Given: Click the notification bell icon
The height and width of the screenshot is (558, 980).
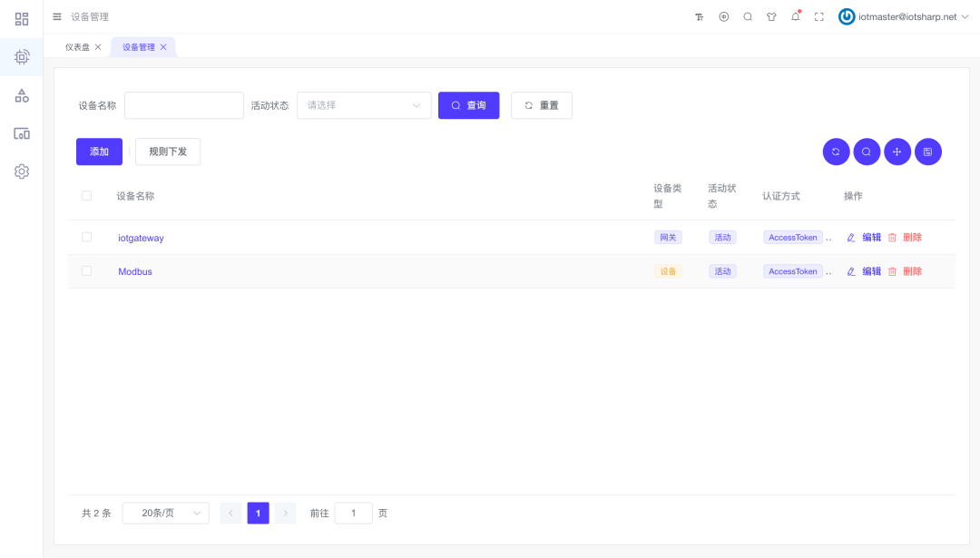Looking at the screenshot, I should 796,16.
